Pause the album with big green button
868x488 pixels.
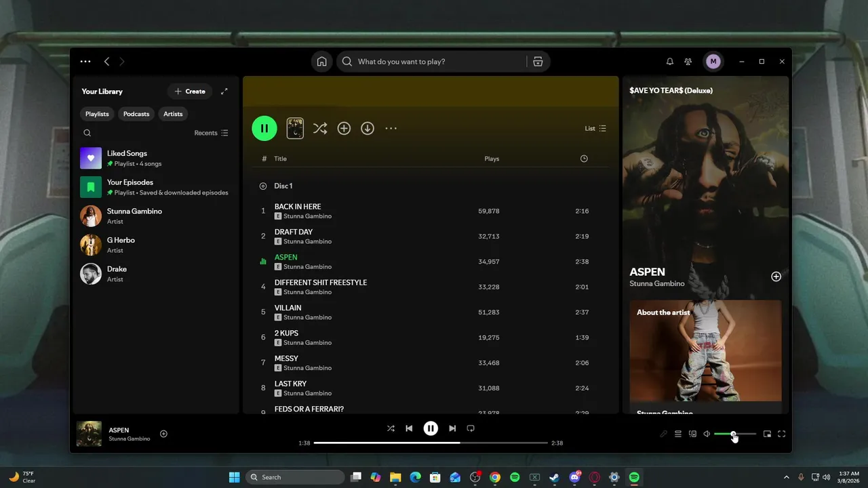click(x=264, y=128)
